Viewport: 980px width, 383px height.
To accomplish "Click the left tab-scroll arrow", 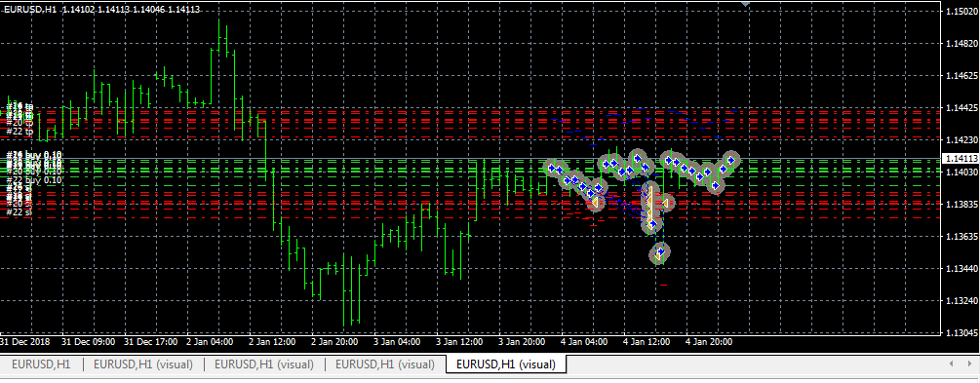I will click(952, 363).
